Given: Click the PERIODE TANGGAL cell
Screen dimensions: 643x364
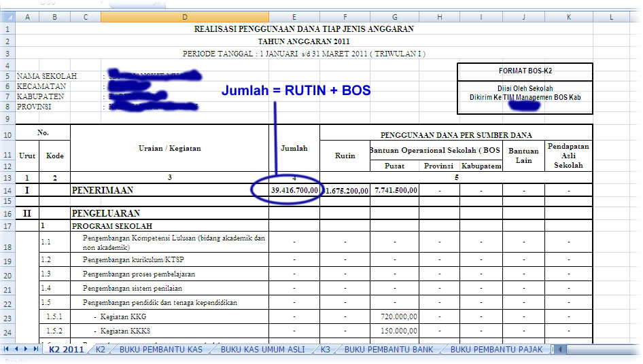Looking at the screenshot, I should pos(304,54).
